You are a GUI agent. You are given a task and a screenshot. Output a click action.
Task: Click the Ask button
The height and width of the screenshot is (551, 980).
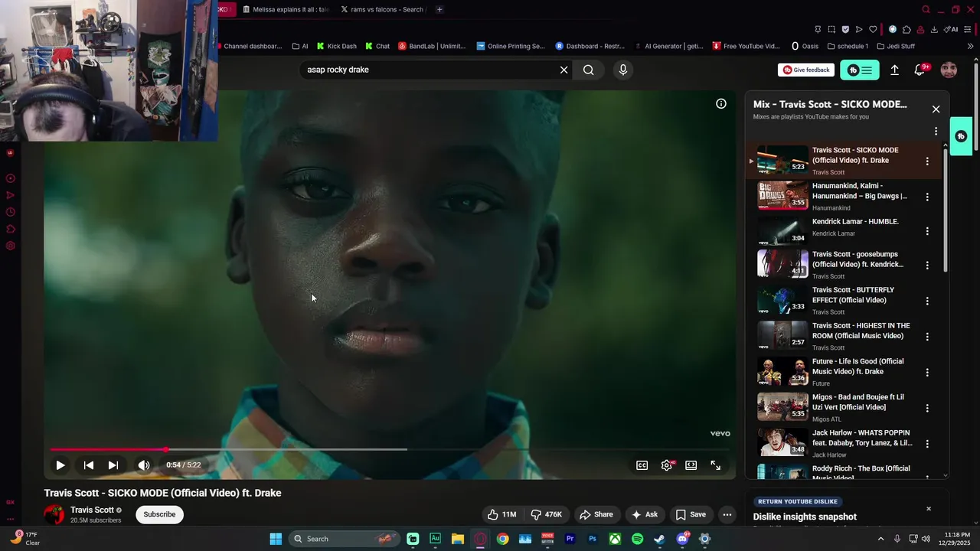645,514
